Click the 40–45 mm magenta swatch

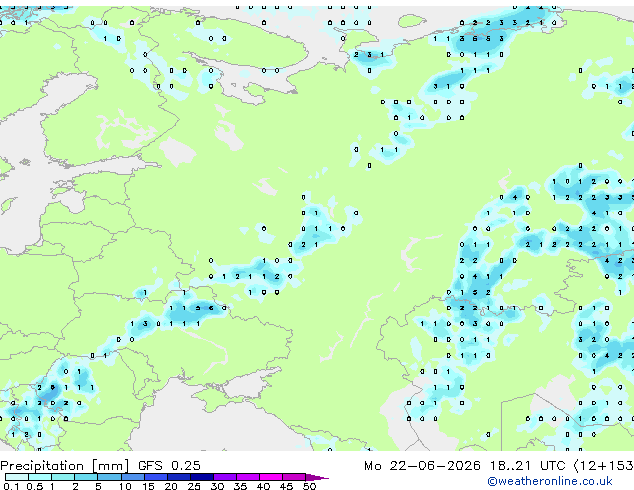pos(271,477)
